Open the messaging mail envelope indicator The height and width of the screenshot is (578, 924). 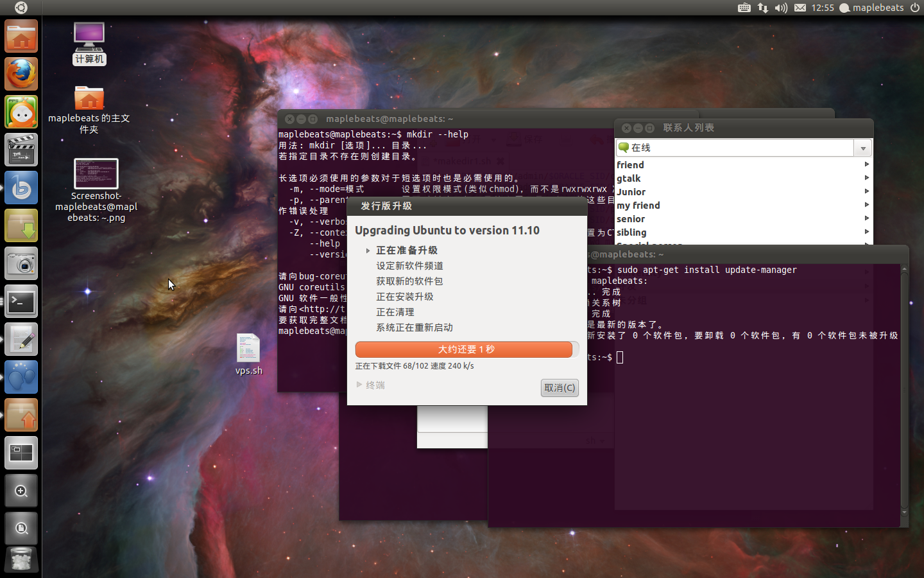tap(800, 8)
